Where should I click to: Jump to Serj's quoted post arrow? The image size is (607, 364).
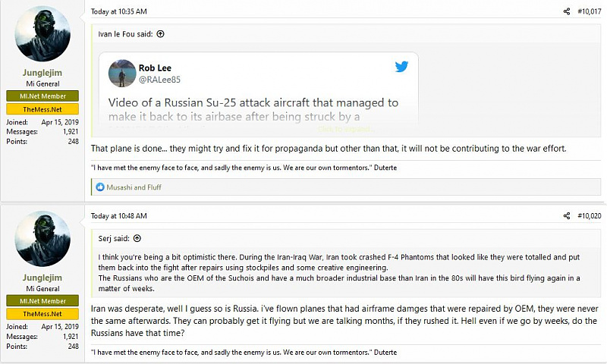[x=137, y=238]
